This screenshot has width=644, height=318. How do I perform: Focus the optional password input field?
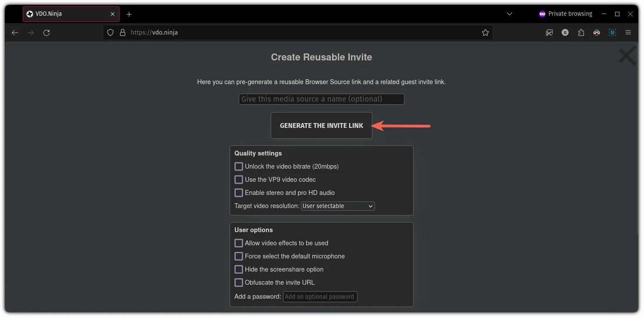[320, 297]
